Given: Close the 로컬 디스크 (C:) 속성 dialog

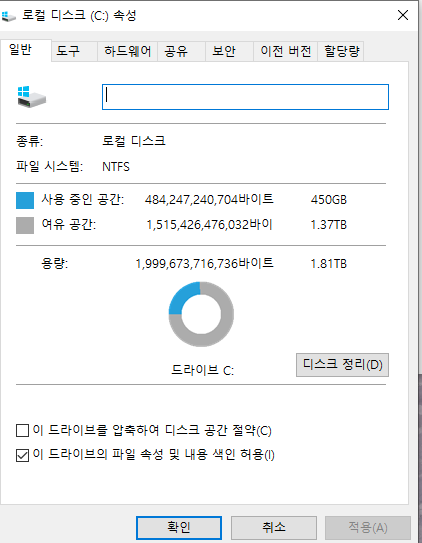Looking at the screenshot, I should pos(403,15).
